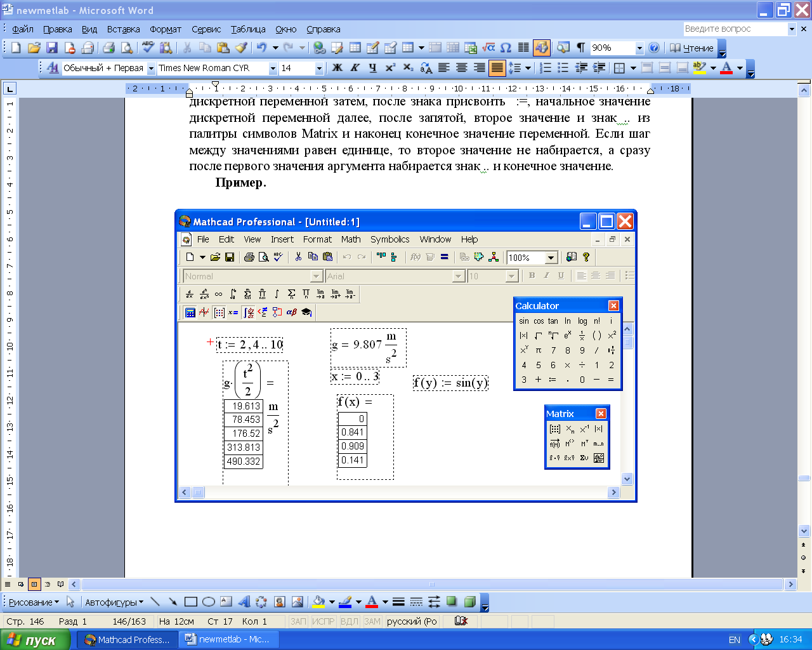Image resolution: width=812 pixels, height=650 pixels.
Task: Open the Times New Roman CYR font dropdown
Action: (x=273, y=68)
